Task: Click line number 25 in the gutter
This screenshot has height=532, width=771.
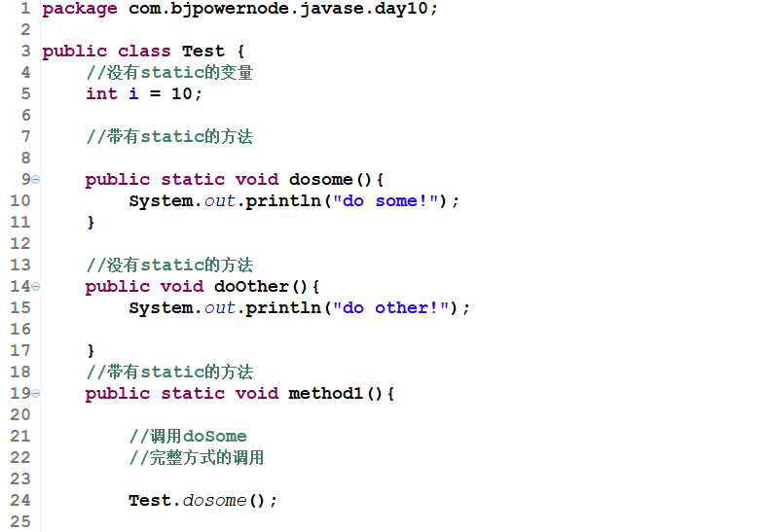Action: coord(20,521)
